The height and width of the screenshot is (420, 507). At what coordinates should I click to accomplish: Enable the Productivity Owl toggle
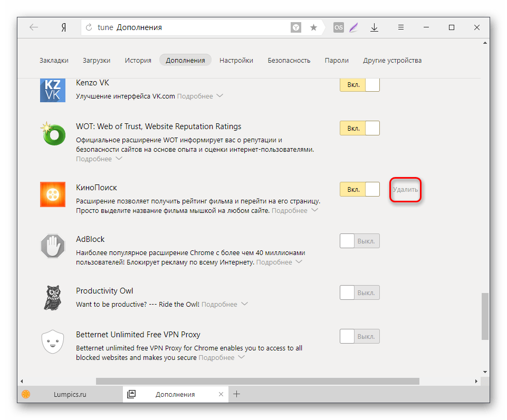tap(360, 292)
